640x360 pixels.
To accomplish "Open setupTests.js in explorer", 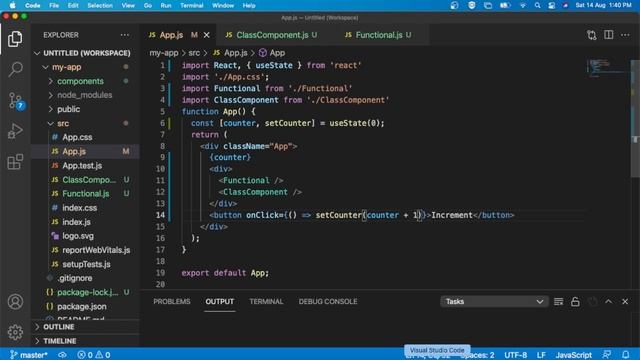I will coord(86,264).
